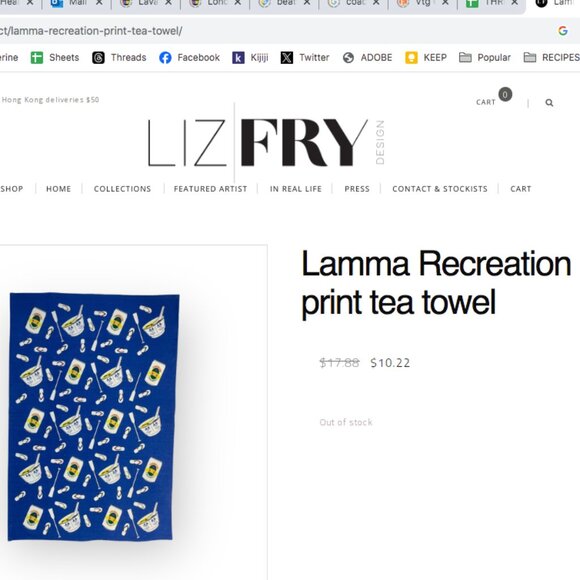
Task: Click the site search magnifier icon
Action: click(x=549, y=102)
